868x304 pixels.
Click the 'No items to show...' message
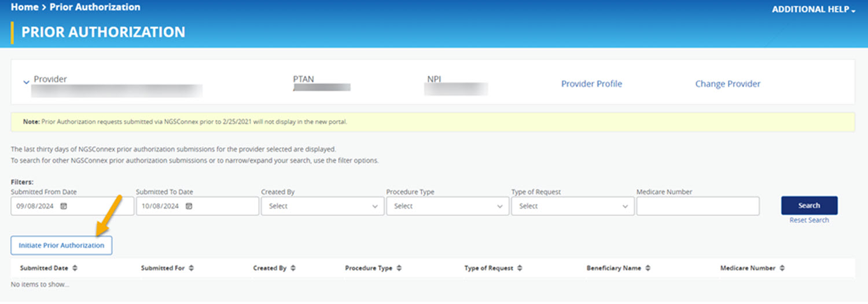click(x=40, y=284)
